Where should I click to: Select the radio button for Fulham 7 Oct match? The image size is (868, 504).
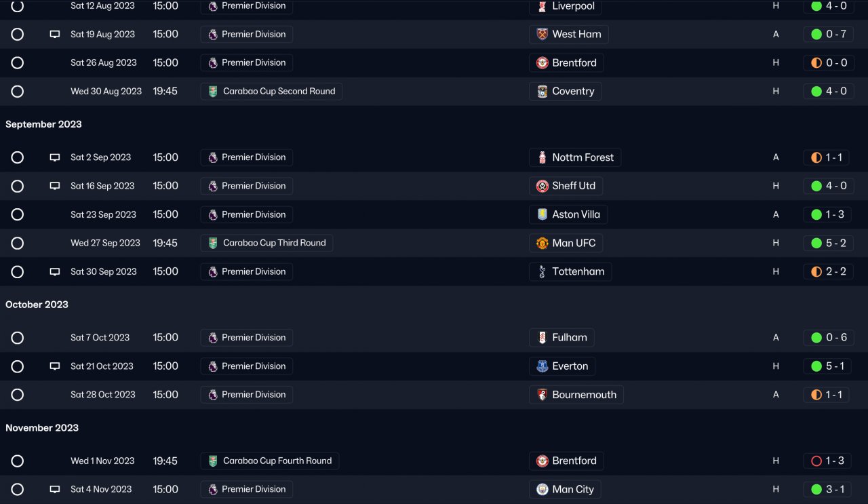(18, 338)
